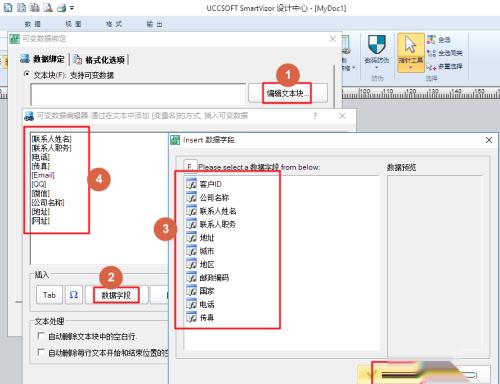Open the 输出 ribbon tab
The width and height of the screenshot is (500, 384).
(155, 24)
